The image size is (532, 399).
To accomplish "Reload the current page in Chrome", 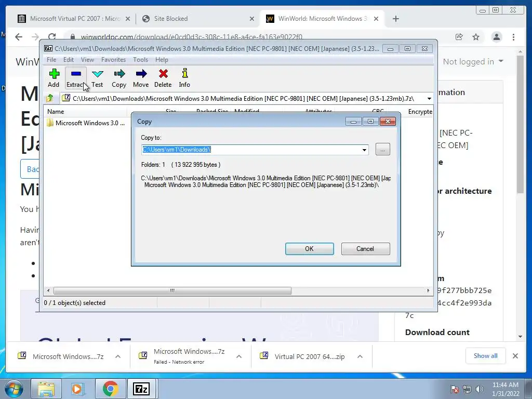I will pos(52,37).
